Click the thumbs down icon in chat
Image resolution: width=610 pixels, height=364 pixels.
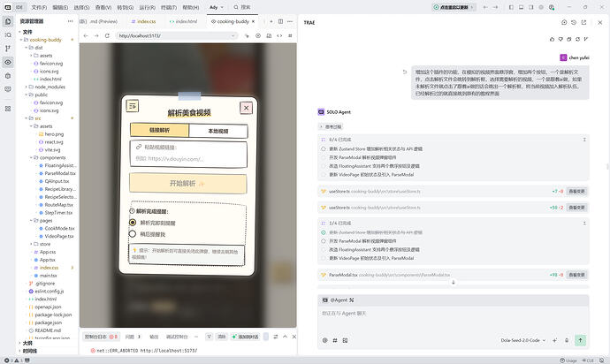tap(560, 39)
